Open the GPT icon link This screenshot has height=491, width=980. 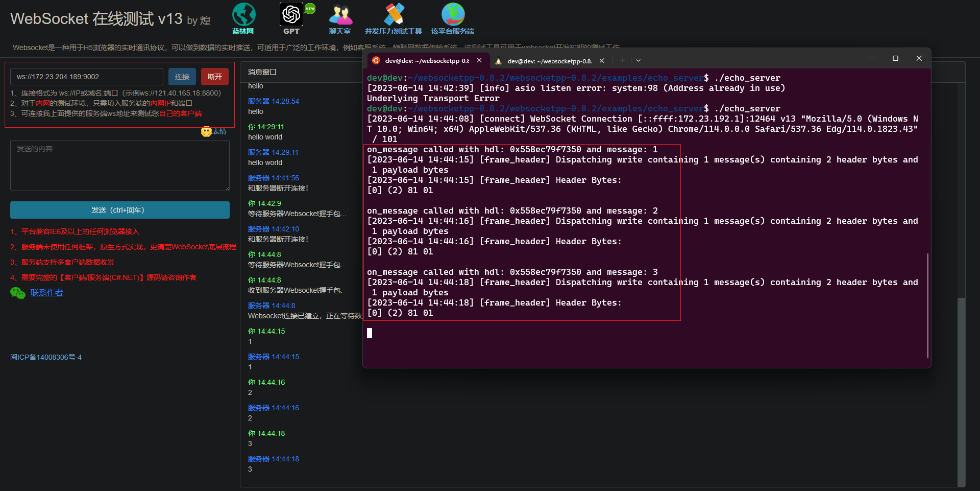click(x=291, y=14)
